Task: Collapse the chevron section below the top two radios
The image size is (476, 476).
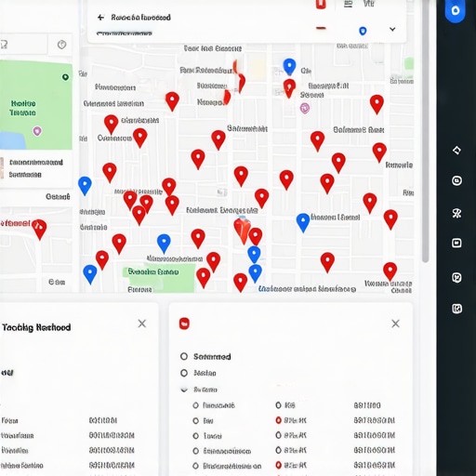Action: point(184,390)
